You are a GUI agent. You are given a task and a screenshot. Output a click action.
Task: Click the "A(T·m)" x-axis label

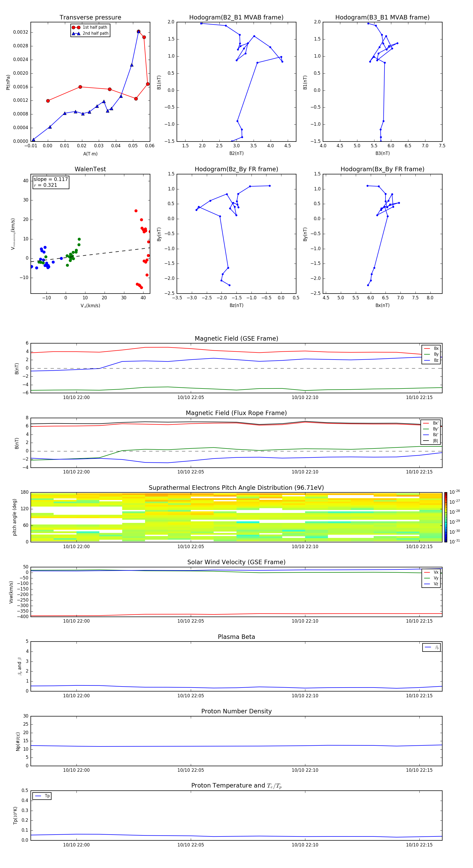(90, 154)
